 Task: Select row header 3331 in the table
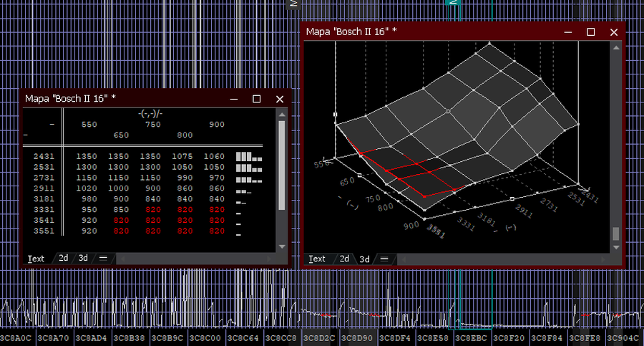click(44, 210)
